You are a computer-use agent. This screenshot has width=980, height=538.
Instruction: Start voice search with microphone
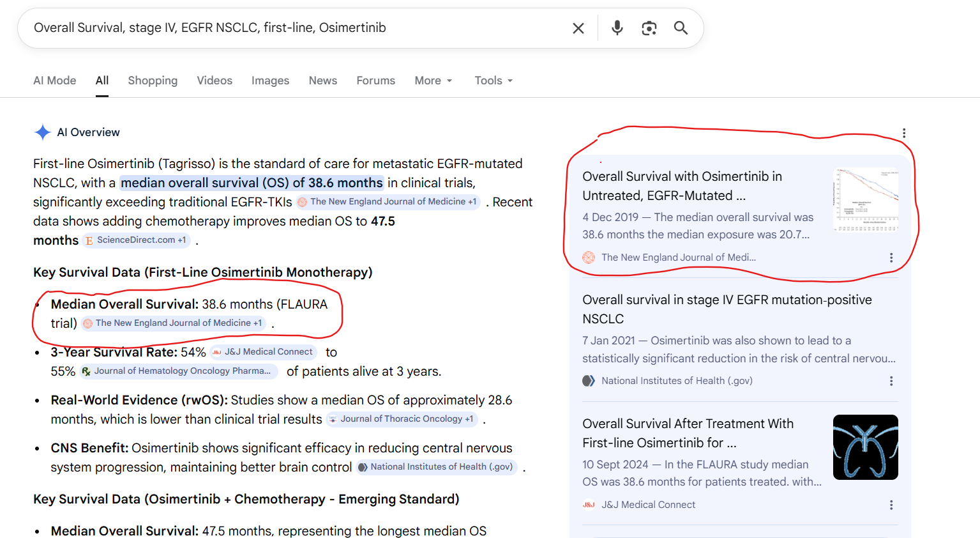click(x=617, y=28)
